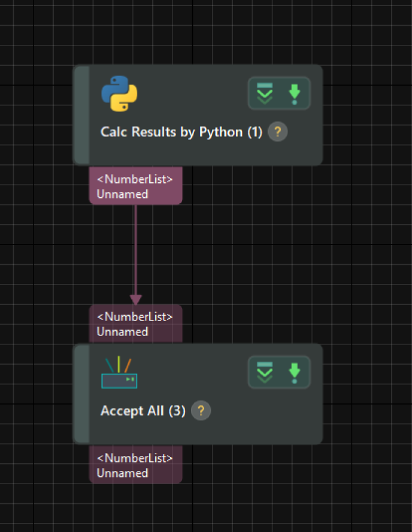Image resolution: width=412 pixels, height=532 pixels.
Task: Click the NumberList output port below Accept All
Action: [135, 465]
